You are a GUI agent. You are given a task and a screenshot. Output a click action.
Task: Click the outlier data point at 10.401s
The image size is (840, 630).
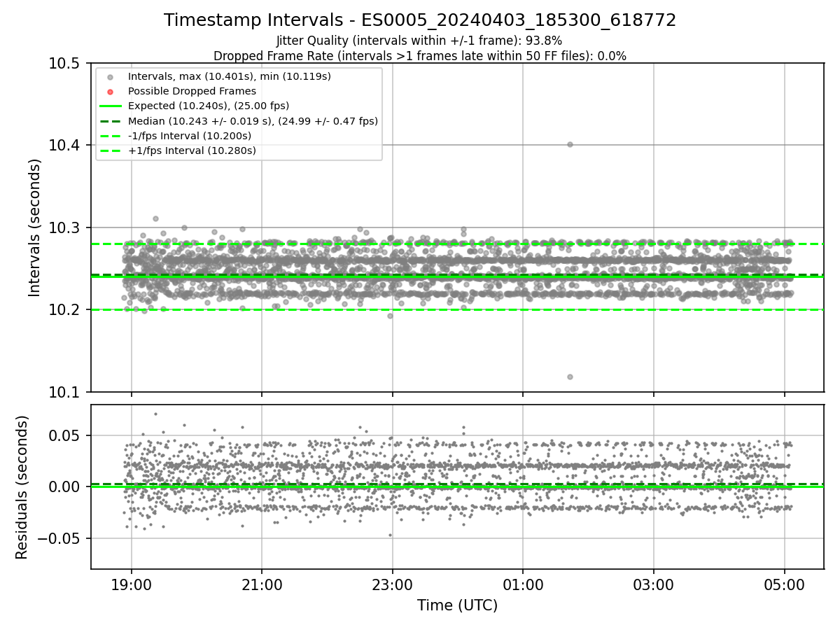coord(570,144)
